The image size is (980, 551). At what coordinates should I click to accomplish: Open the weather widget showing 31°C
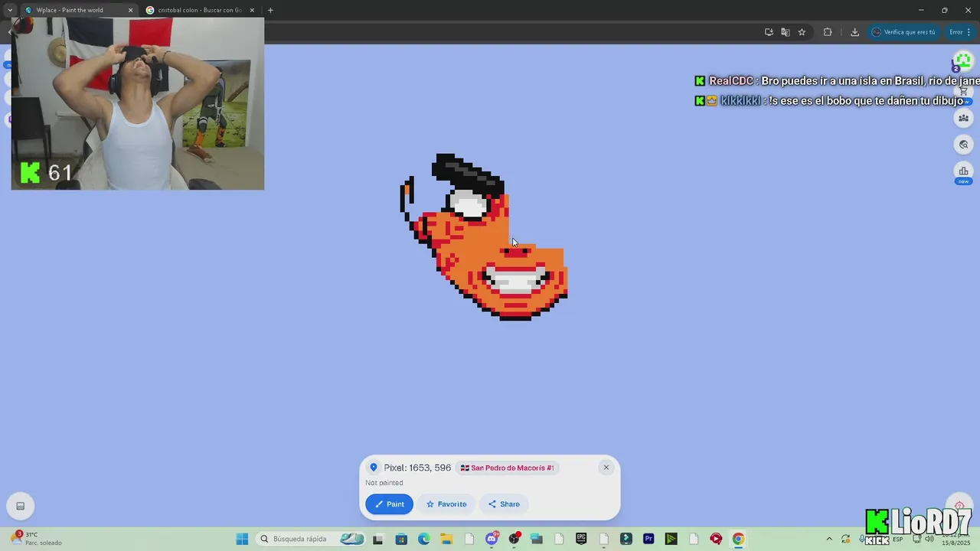(x=34, y=539)
